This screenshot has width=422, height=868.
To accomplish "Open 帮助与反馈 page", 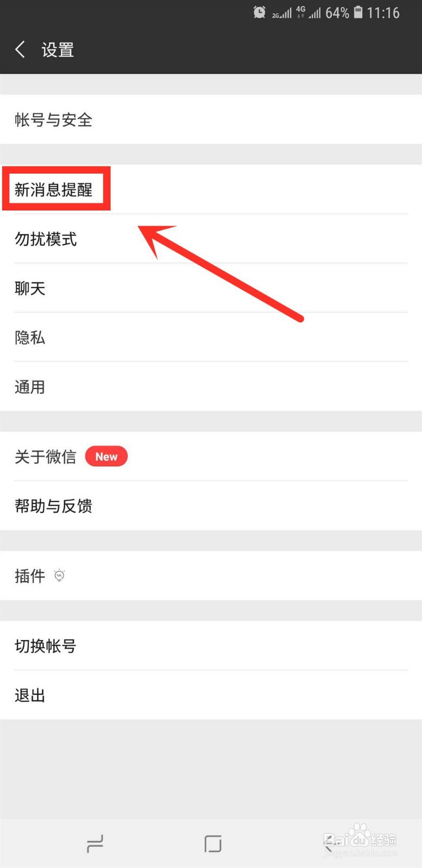I will (211, 506).
